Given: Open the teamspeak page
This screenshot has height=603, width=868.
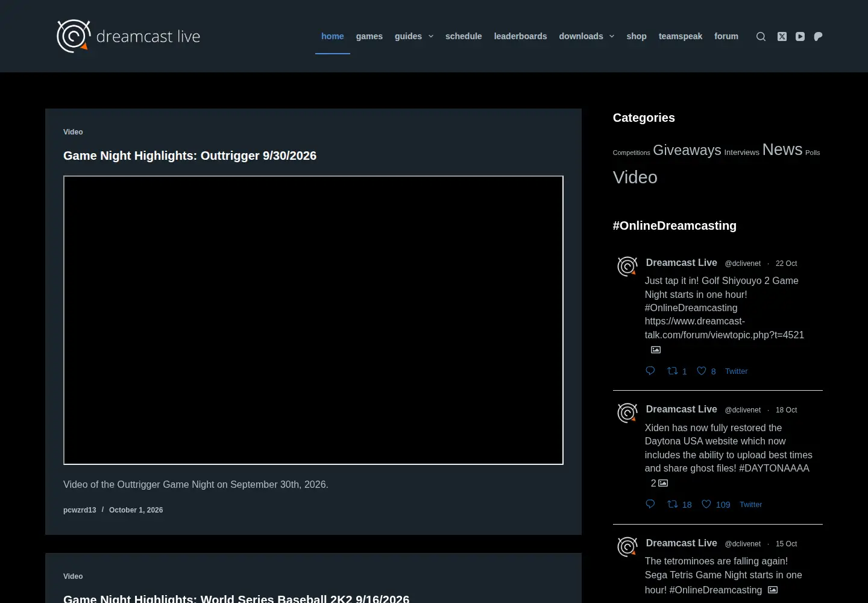Looking at the screenshot, I should 681,36.
